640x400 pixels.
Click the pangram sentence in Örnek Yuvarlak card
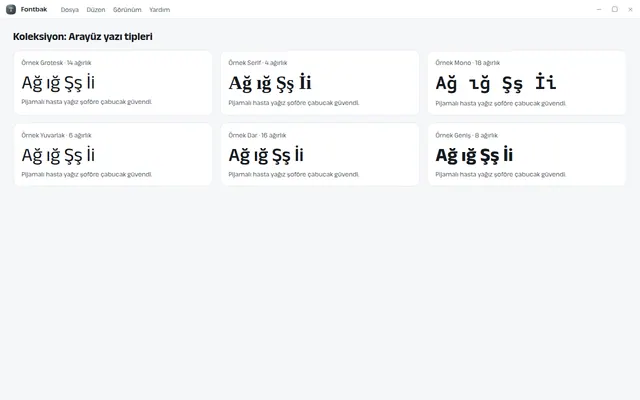point(87,174)
